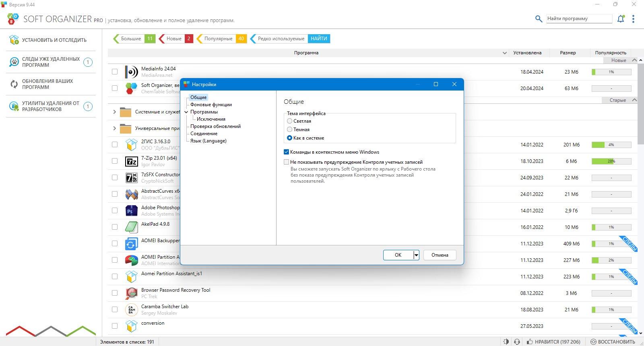Viewport: 644px width, 346px height.
Task: Open Исключения settings section
Action: click(x=211, y=119)
